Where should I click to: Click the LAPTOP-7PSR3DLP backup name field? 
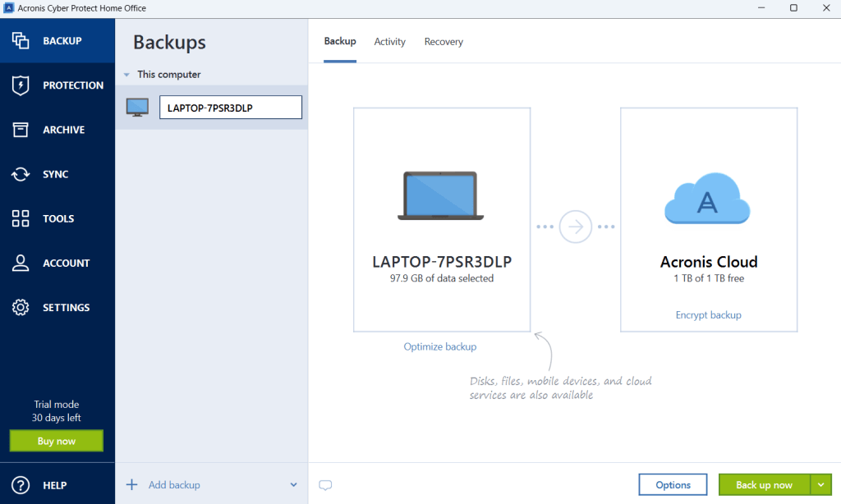tap(231, 108)
